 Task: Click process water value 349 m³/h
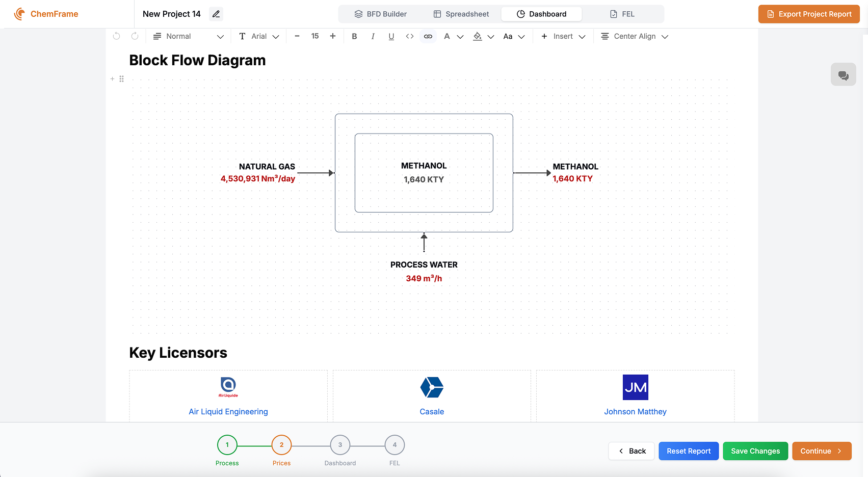coord(424,278)
